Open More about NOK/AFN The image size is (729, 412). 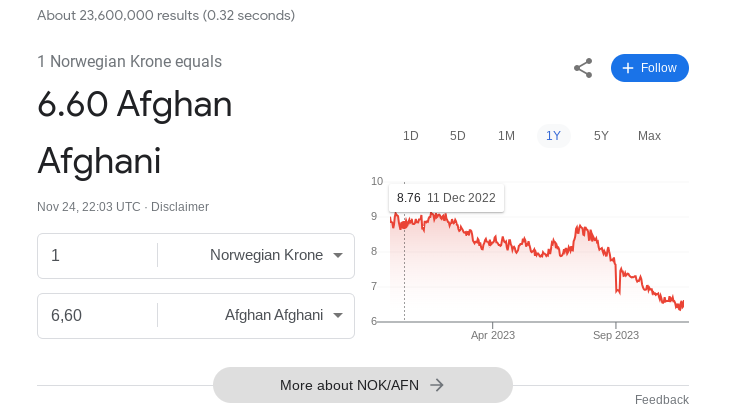363,385
